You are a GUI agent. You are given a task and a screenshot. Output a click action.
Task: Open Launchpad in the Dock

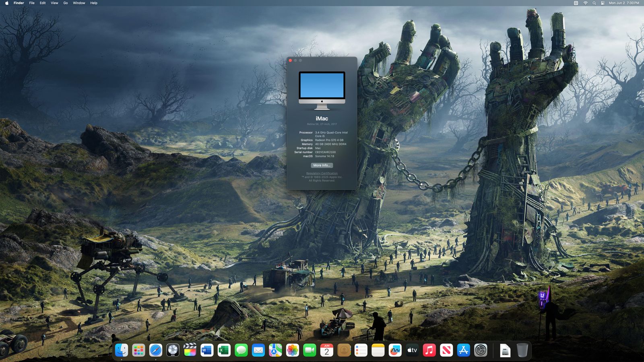point(138,350)
